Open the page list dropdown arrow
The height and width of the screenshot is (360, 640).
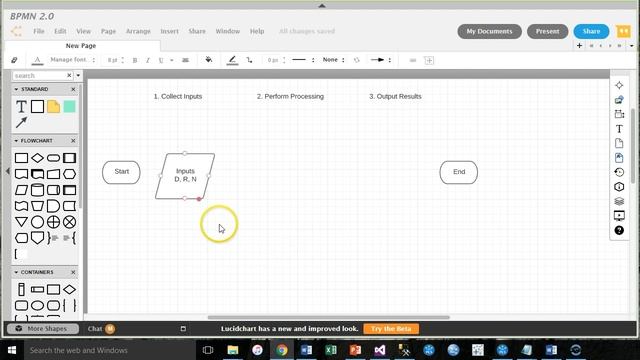tap(631, 46)
